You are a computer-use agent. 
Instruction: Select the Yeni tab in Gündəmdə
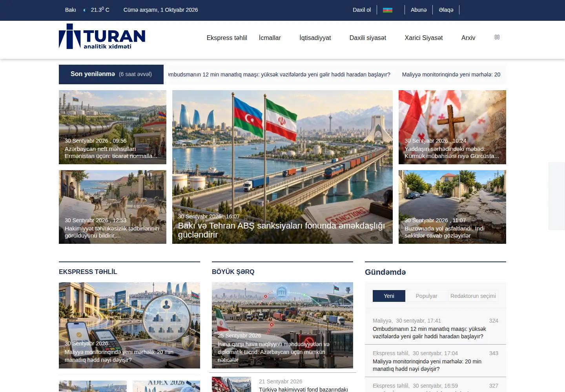389,296
